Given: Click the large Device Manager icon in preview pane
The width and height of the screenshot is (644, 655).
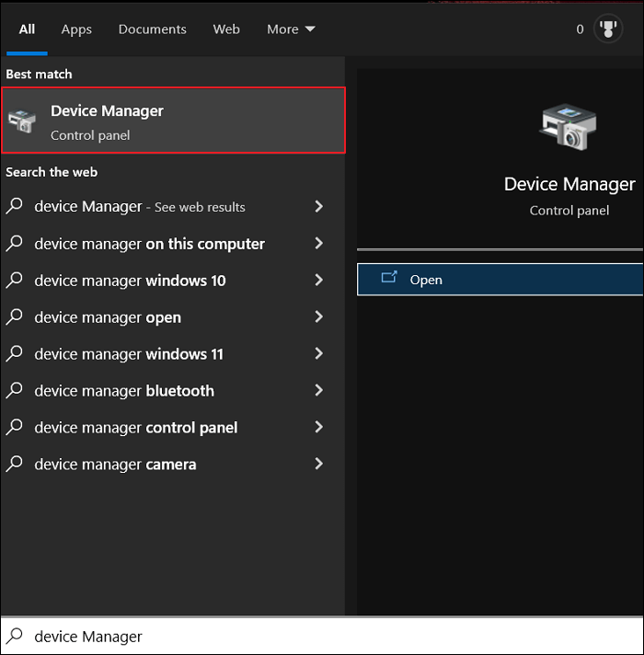Looking at the screenshot, I should tap(569, 127).
